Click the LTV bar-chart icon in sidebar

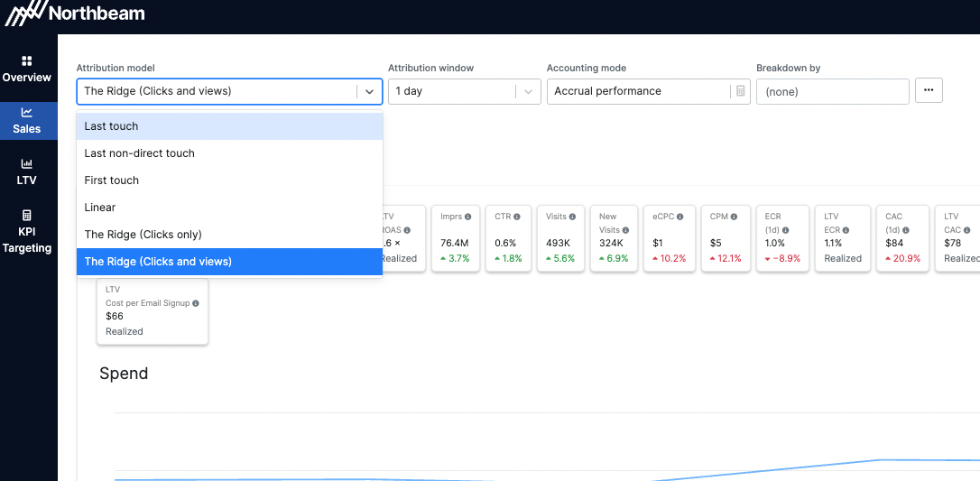[26, 163]
